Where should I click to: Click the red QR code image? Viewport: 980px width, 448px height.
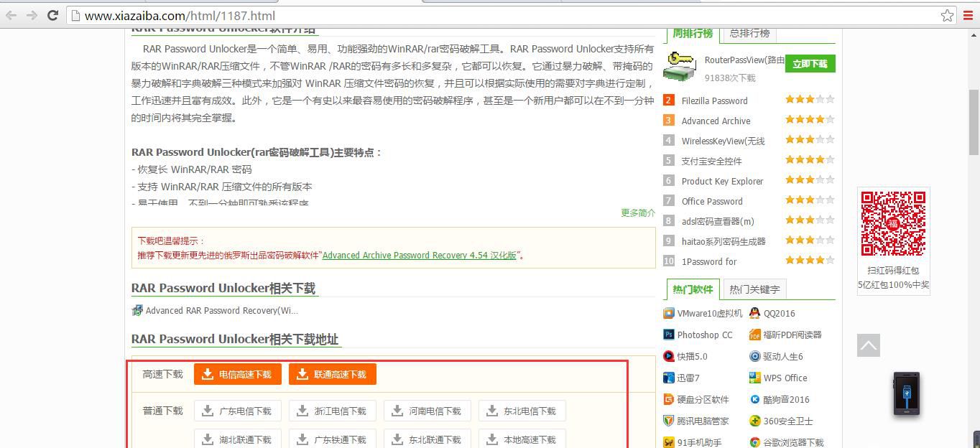[x=893, y=223]
